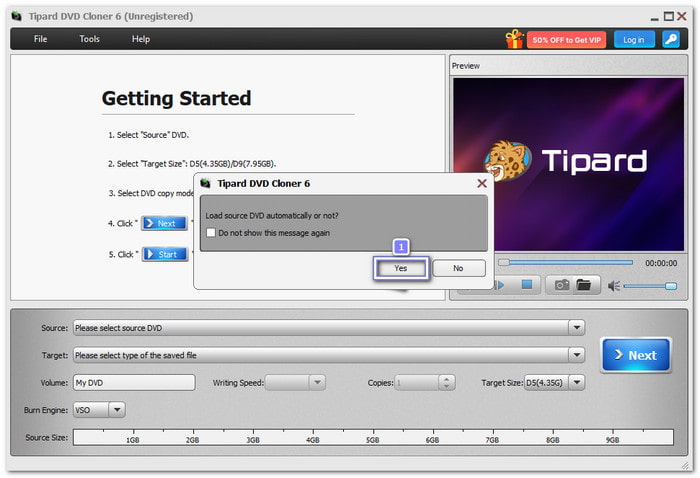Expand the Source DVD dropdown

click(x=576, y=328)
